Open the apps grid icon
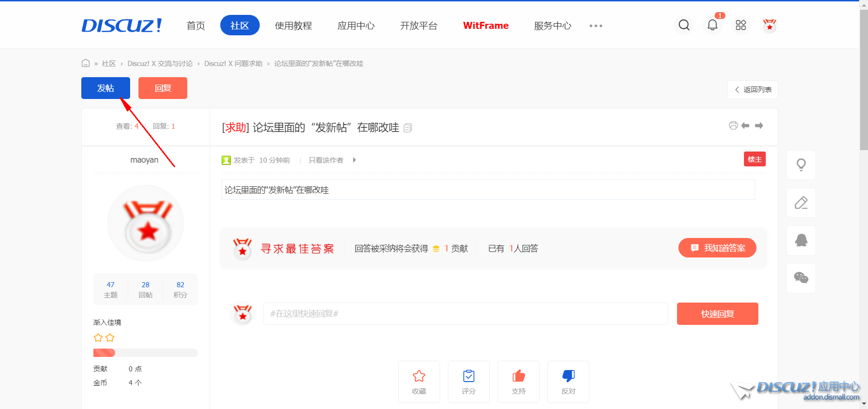This screenshot has width=868, height=409. [741, 25]
